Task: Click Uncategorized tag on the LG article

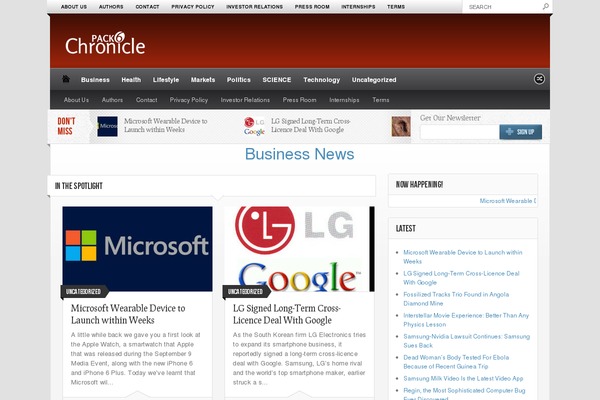Action: point(245,292)
